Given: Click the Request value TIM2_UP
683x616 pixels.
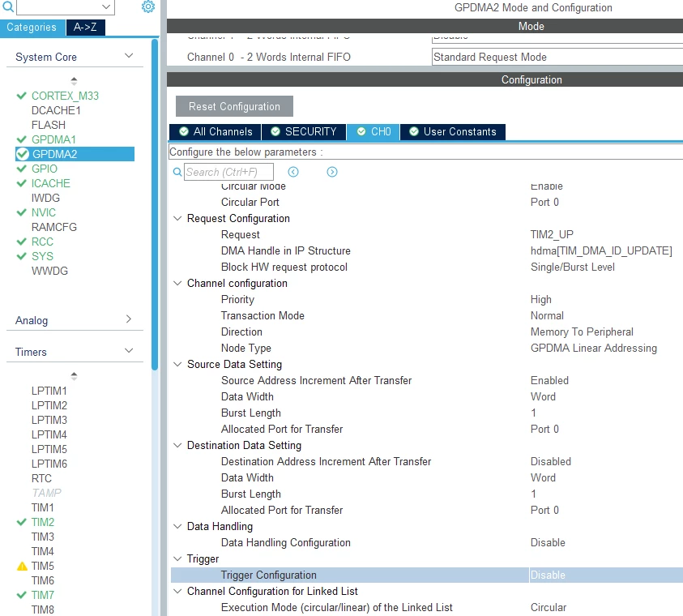Looking at the screenshot, I should coord(552,234).
